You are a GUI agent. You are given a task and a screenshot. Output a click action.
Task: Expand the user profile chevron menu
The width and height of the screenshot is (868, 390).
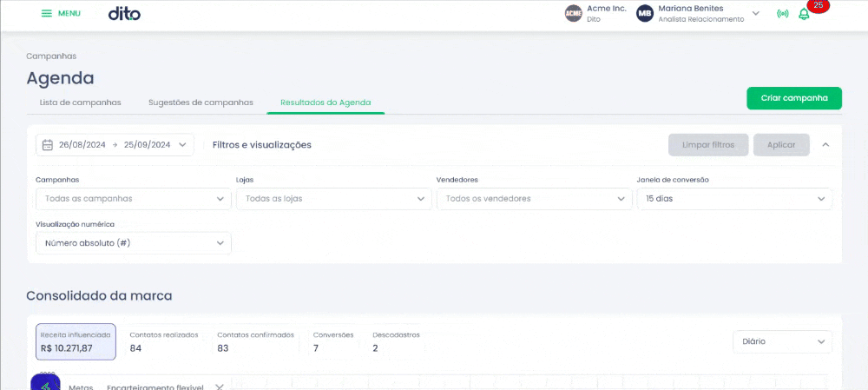(x=756, y=13)
